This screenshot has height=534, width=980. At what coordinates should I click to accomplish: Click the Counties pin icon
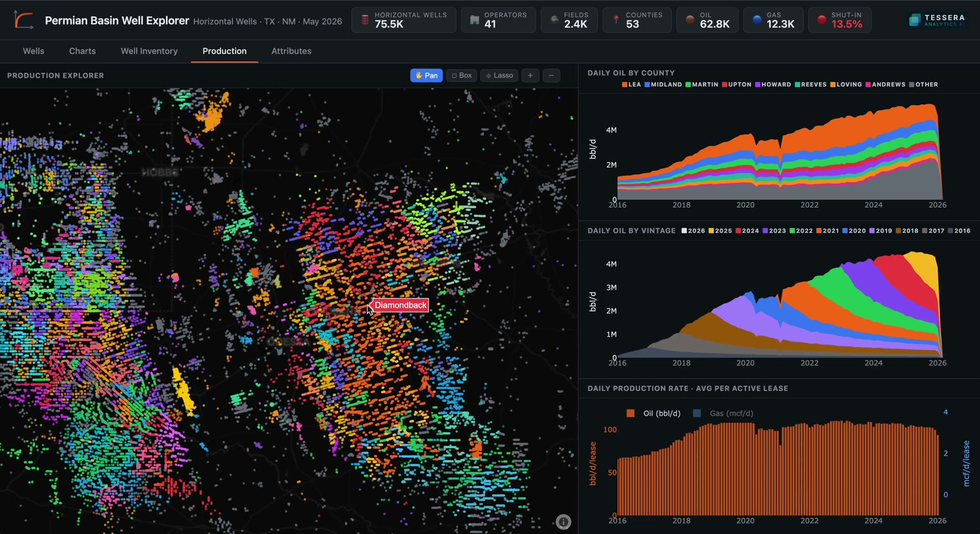tap(616, 20)
